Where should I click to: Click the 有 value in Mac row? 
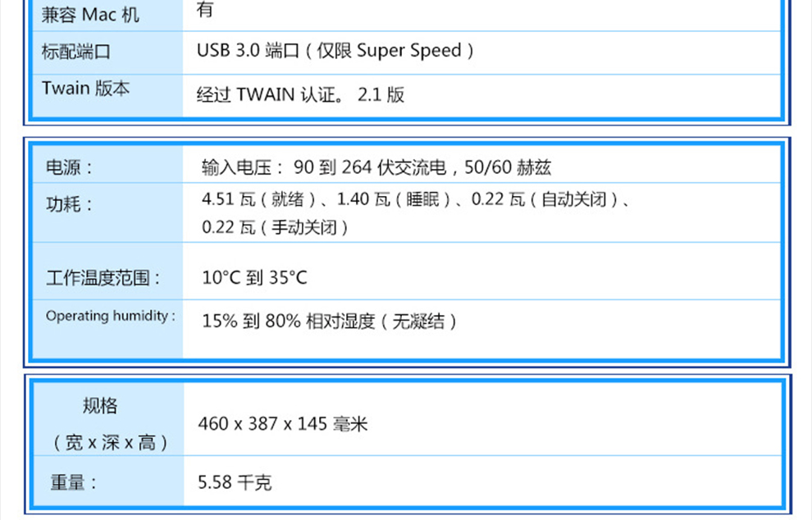coord(204,10)
